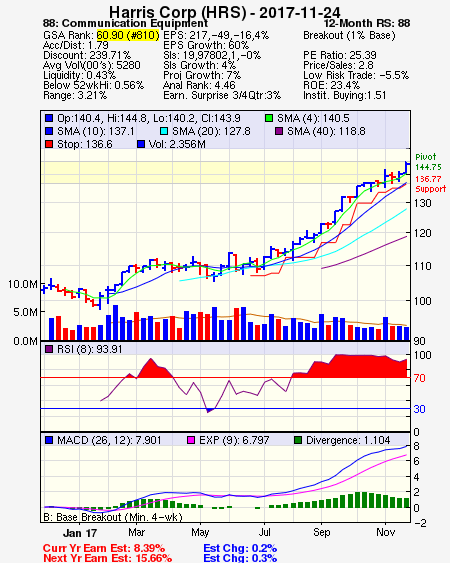Click the EXP (9): 6.797 text

click(x=234, y=440)
